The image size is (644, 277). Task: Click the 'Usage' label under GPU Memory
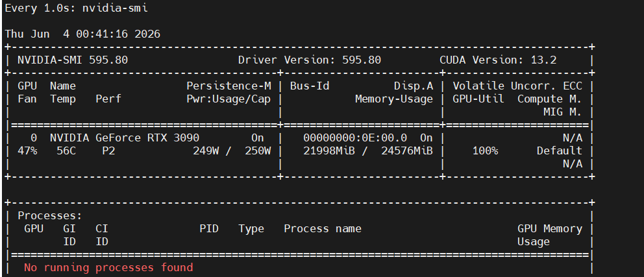point(534,242)
